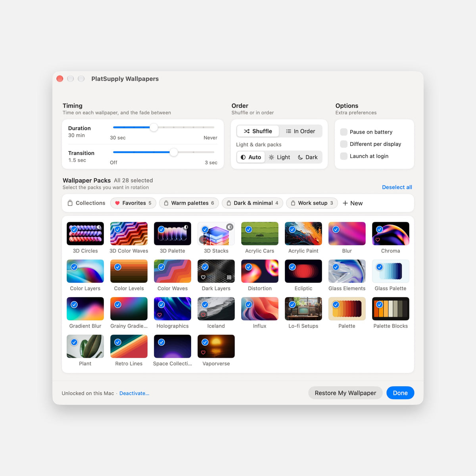Select the Distortion thumbnail
This screenshot has width=476, height=476.
point(260,271)
